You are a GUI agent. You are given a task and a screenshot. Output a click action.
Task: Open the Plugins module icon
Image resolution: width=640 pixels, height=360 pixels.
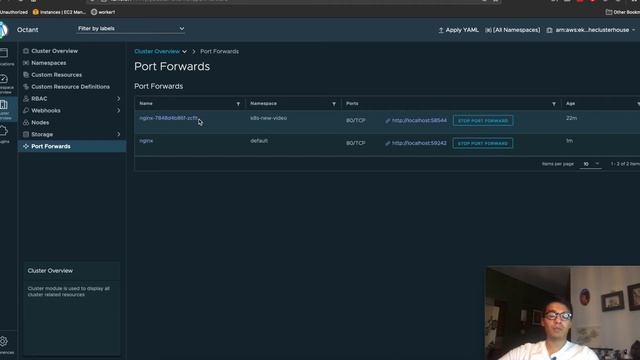tap(4, 134)
